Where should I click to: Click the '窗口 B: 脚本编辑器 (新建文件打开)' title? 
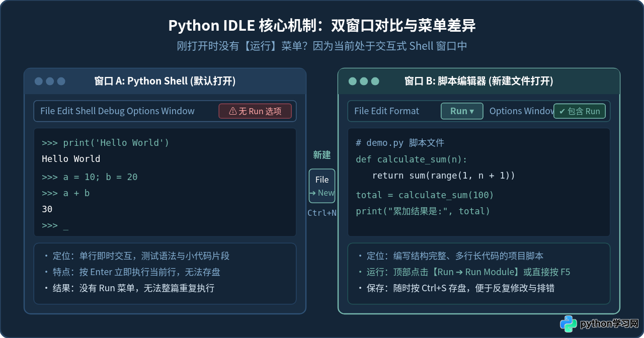tap(479, 81)
